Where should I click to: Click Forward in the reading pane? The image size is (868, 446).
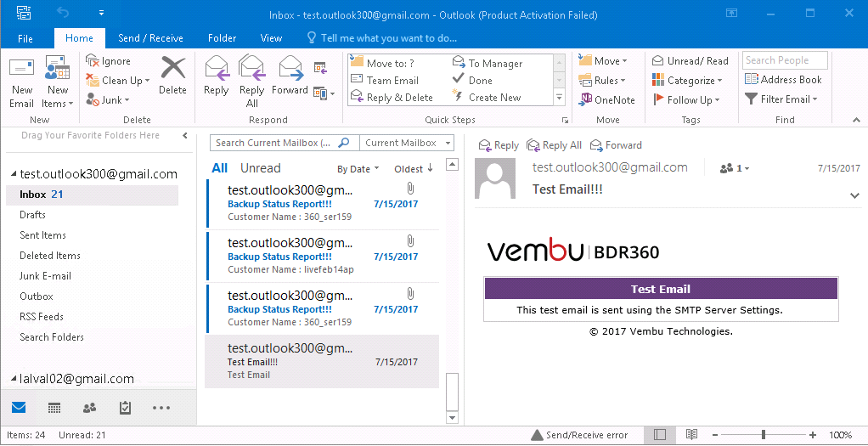616,145
